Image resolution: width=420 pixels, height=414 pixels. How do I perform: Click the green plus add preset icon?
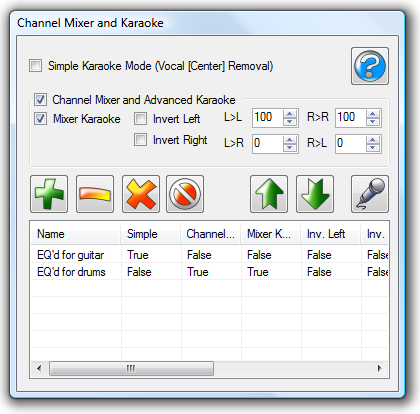pos(49,194)
